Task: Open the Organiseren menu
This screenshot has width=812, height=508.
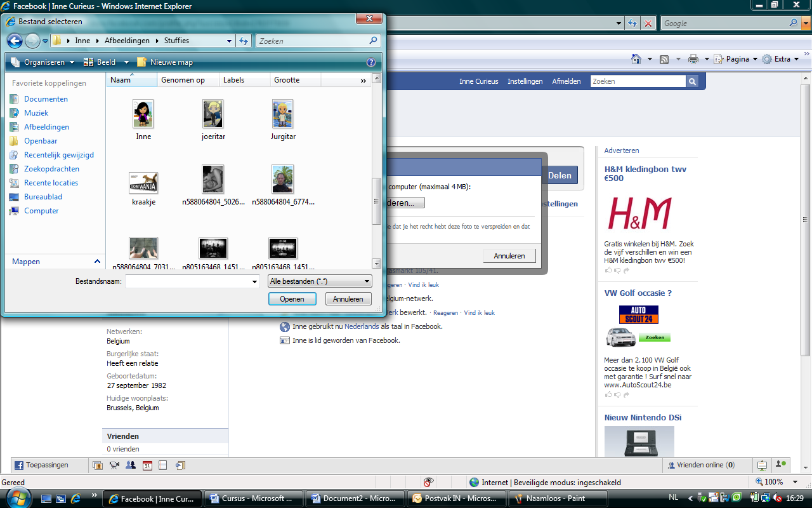Action: (43, 62)
